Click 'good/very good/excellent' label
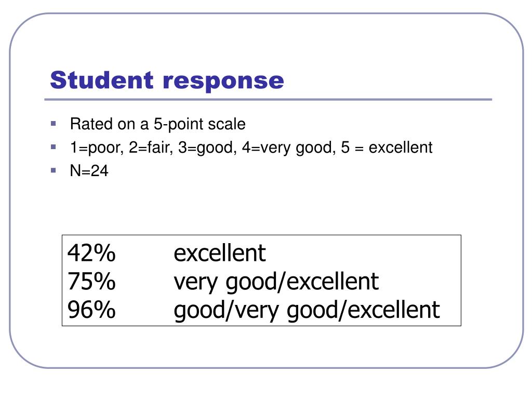 pyautogui.click(x=307, y=311)
